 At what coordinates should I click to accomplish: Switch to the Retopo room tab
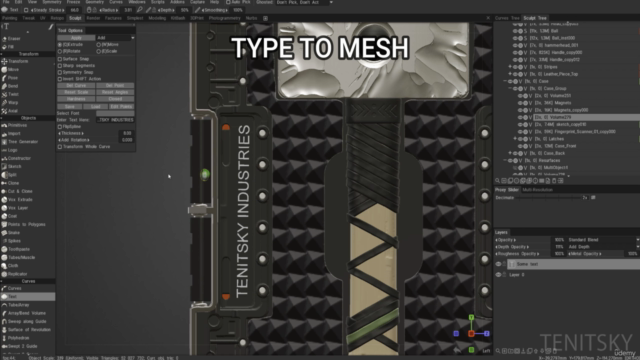(57, 18)
